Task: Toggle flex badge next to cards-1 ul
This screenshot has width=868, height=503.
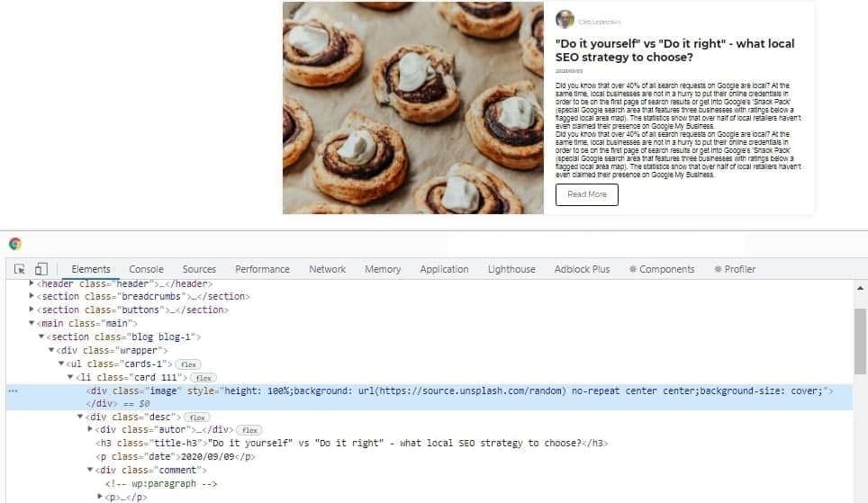Action: (188, 364)
